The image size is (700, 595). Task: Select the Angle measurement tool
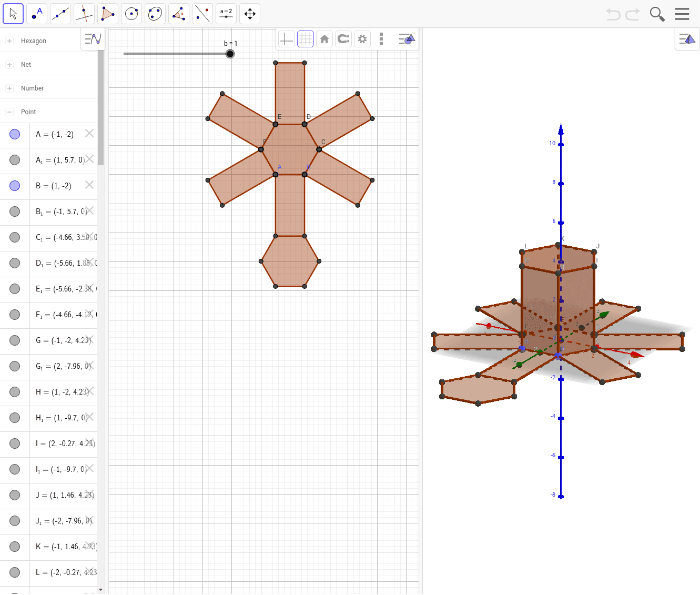click(x=179, y=14)
